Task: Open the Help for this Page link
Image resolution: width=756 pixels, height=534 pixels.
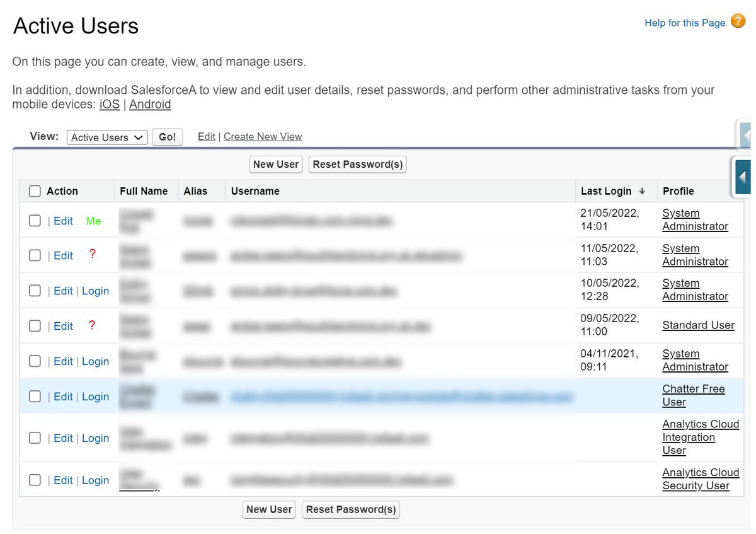Action: coord(685,23)
